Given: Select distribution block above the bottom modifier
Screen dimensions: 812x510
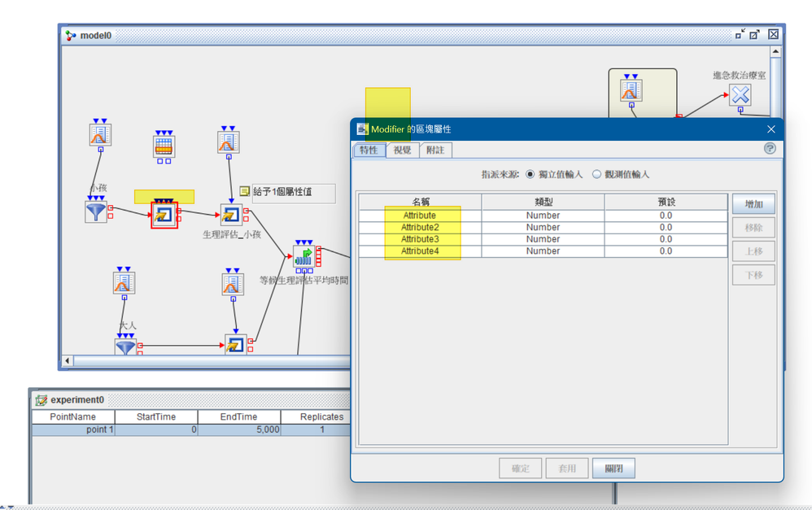Looking at the screenshot, I should tap(233, 284).
